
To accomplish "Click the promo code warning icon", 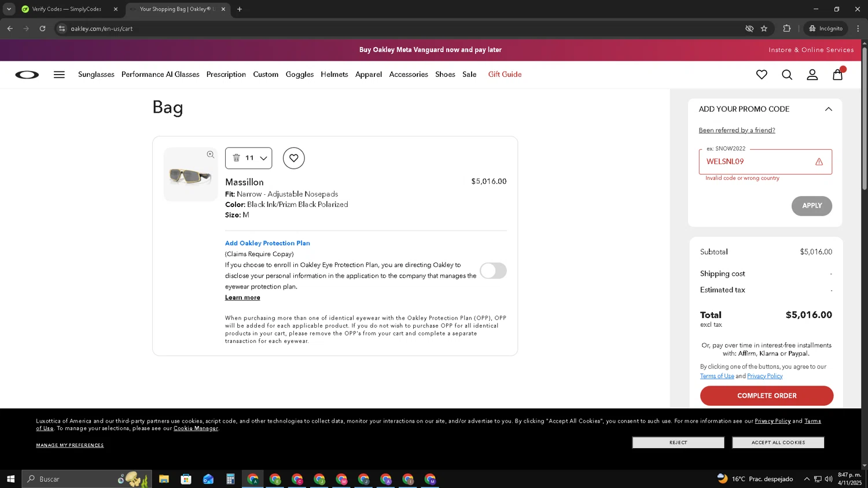I will [x=819, y=162].
